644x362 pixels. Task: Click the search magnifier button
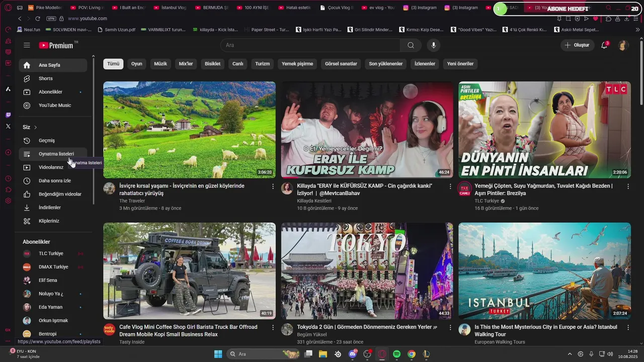point(411,45)
